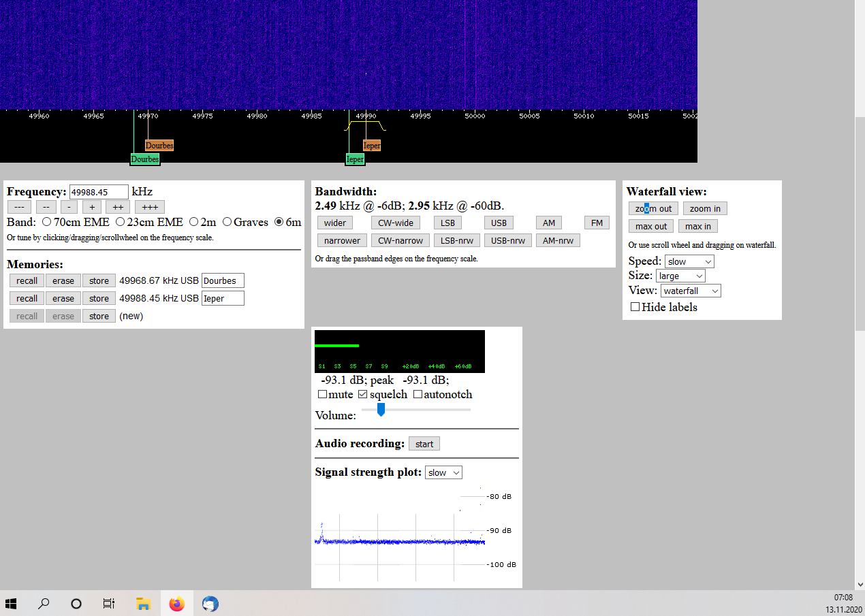
Task: Click max in button
Action: click(x=698, y=226)
